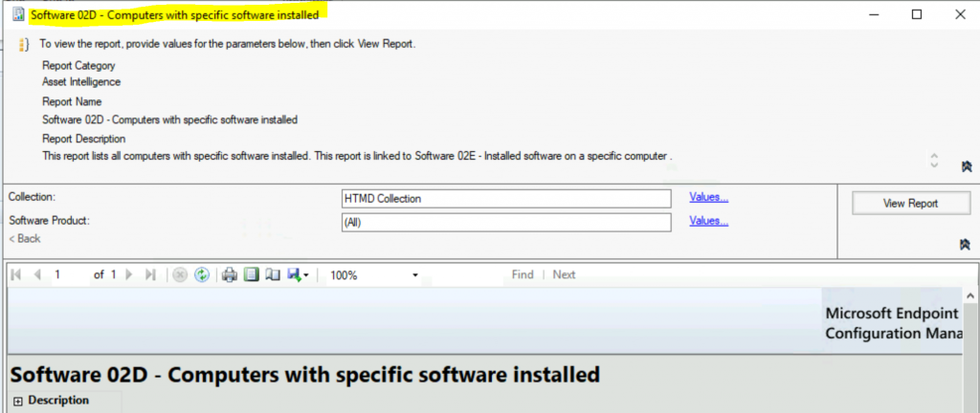Viewport: 980px width, 413px height.
Task: Jump to the last report page
Action: 150,275
